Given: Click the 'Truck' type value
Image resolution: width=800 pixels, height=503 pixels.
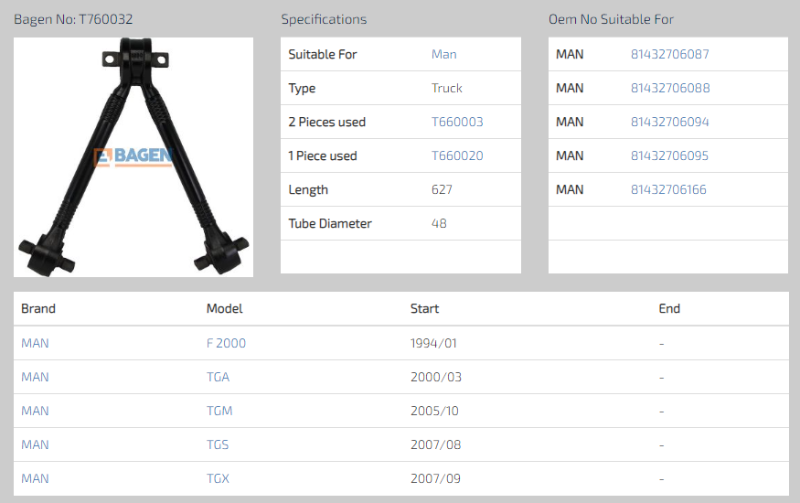Looking at the screenshot, I should (x=447, y=88).
